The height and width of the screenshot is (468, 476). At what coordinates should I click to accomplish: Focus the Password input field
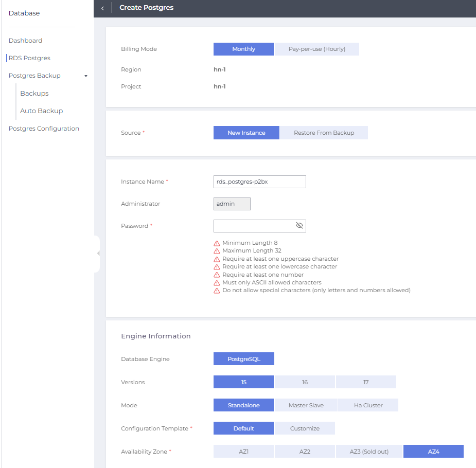click(253, 226)
